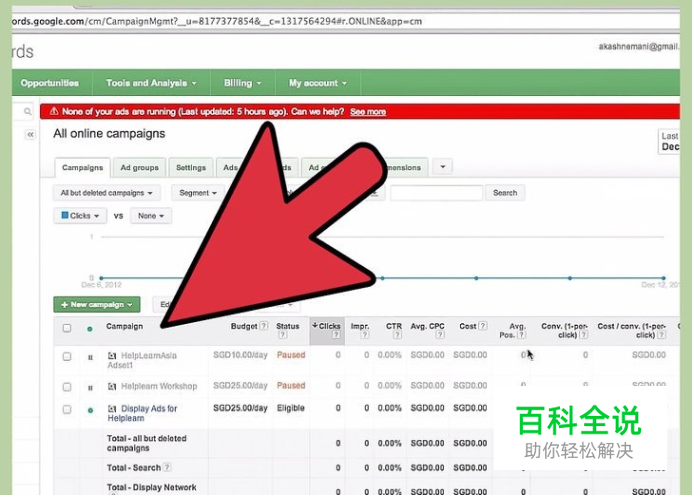Screen dimensions: 692x495
Task: Click pause status icon for Helplearn Workshop
Action: point(90,388)
